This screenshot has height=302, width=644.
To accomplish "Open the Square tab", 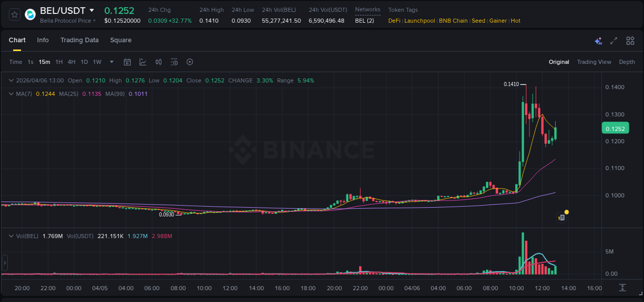I will click(x=121, y=40).
